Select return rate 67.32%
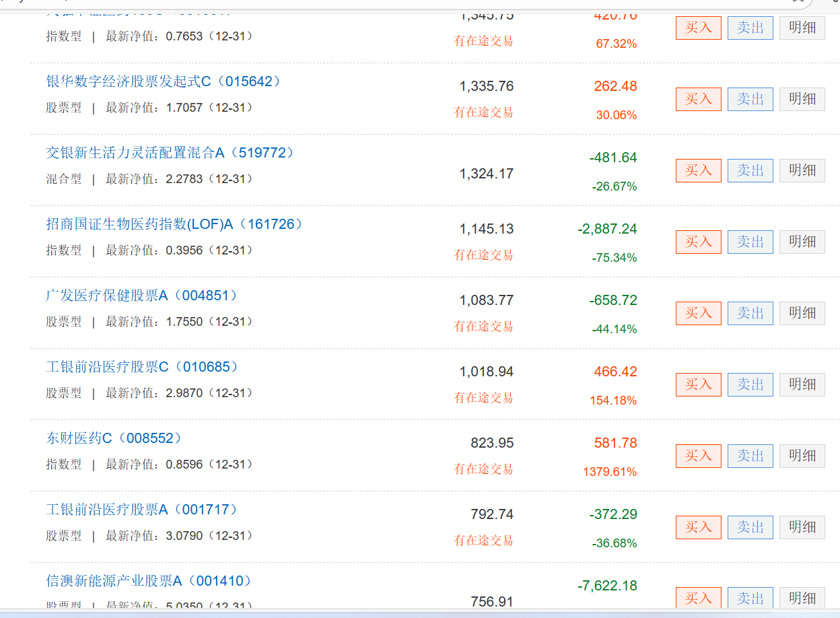This screenshot has height=618, width=840. [x=617, y=44]
